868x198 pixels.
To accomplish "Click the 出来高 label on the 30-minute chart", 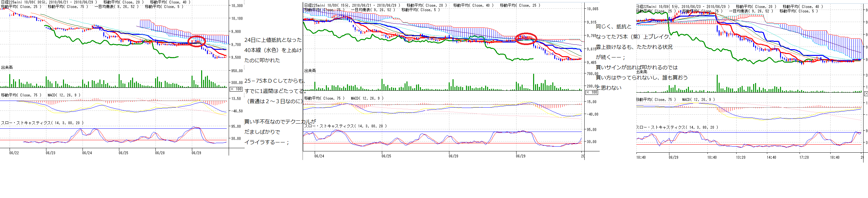I will click(7, 68).
